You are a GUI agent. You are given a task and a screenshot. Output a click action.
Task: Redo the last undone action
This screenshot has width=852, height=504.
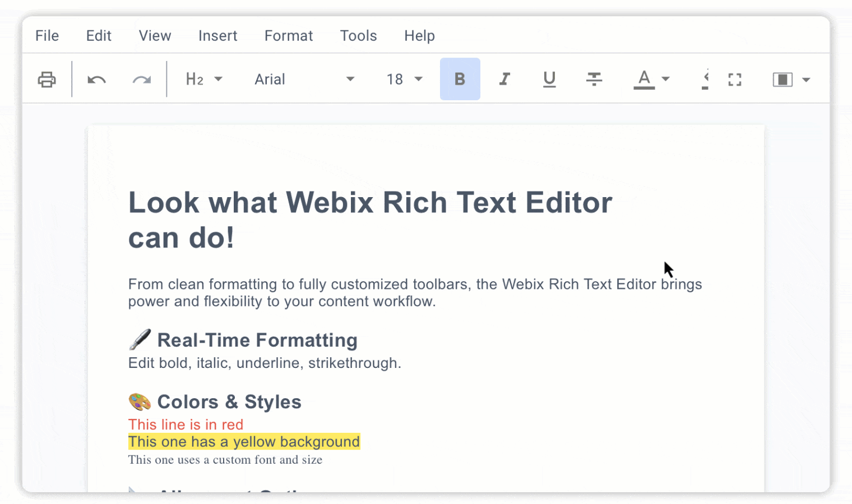click(142, 80)
